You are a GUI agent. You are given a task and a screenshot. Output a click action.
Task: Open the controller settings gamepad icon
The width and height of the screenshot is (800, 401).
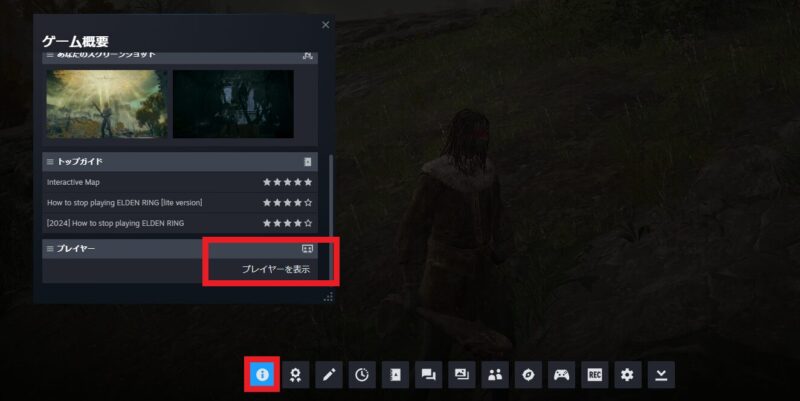[x=561, y=375]
